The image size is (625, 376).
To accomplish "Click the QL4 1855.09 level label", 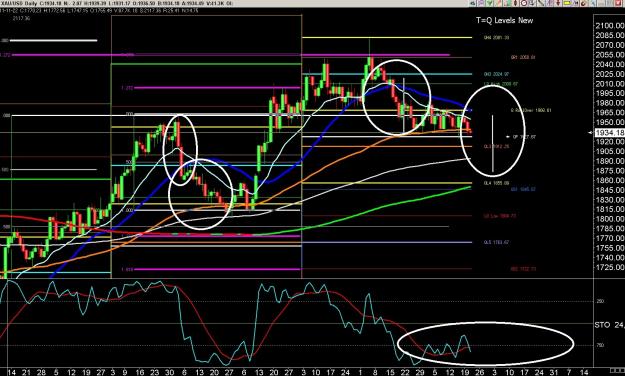I will point(496,183).
